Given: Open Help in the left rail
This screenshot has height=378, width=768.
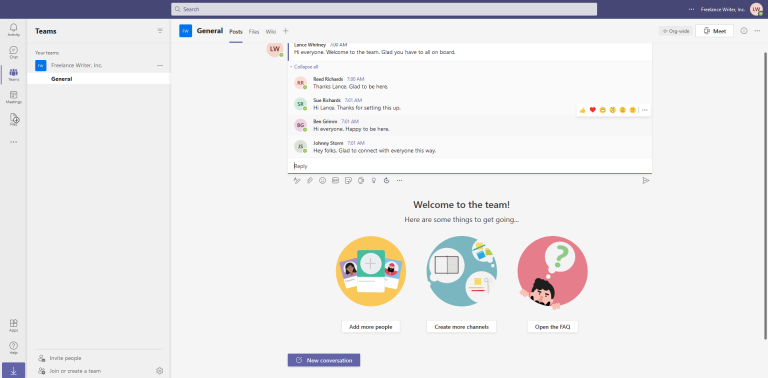Looking at the screenshot, I should pos(13,348).
